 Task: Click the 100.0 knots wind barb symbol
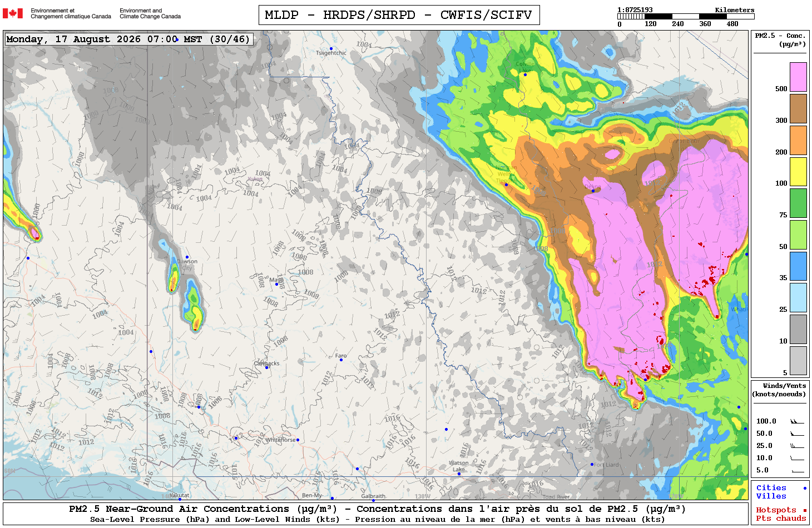point(797,421)
